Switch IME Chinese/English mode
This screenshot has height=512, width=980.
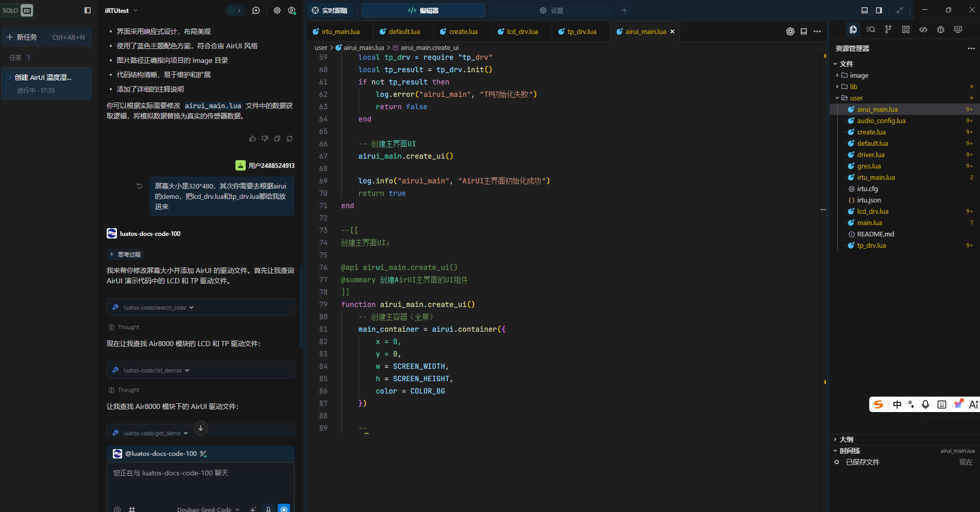pos(897,404)
